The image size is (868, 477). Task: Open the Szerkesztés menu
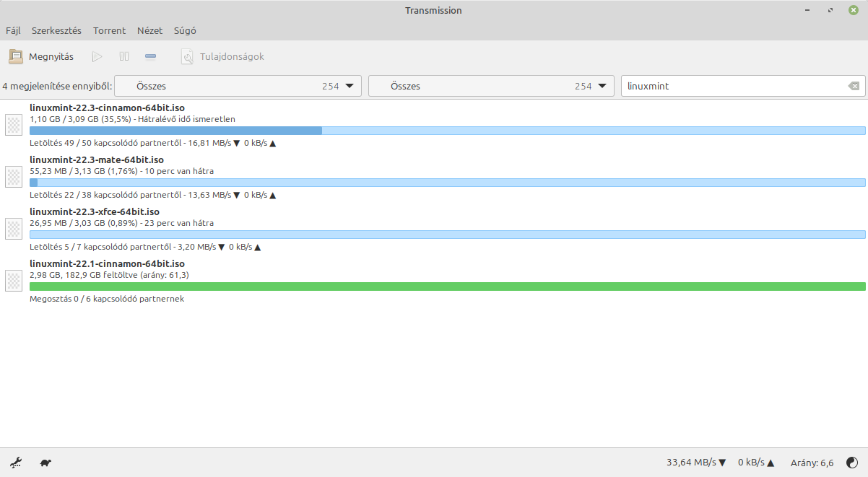pos(56,31)
